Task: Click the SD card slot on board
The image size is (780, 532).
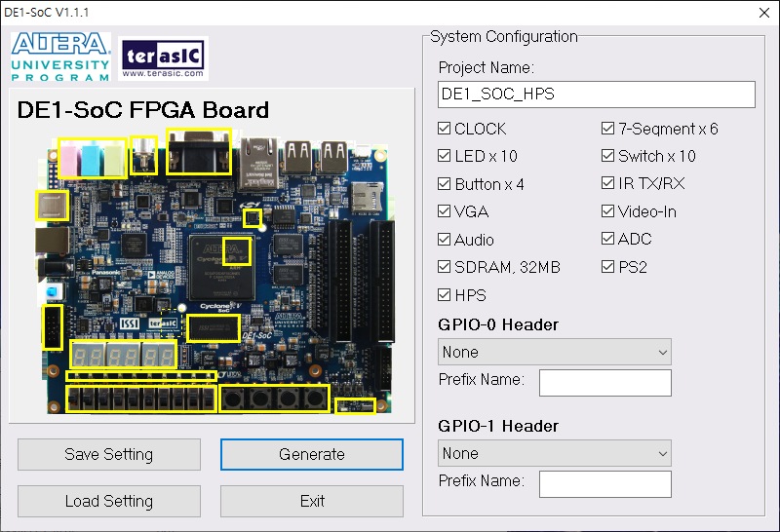Action: (368, 196)
